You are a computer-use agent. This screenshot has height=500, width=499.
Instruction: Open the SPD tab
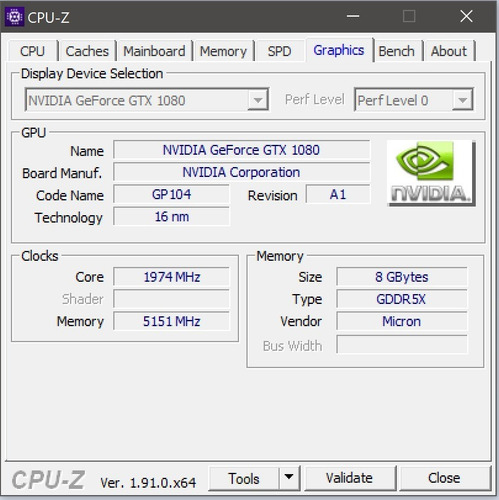279,51
